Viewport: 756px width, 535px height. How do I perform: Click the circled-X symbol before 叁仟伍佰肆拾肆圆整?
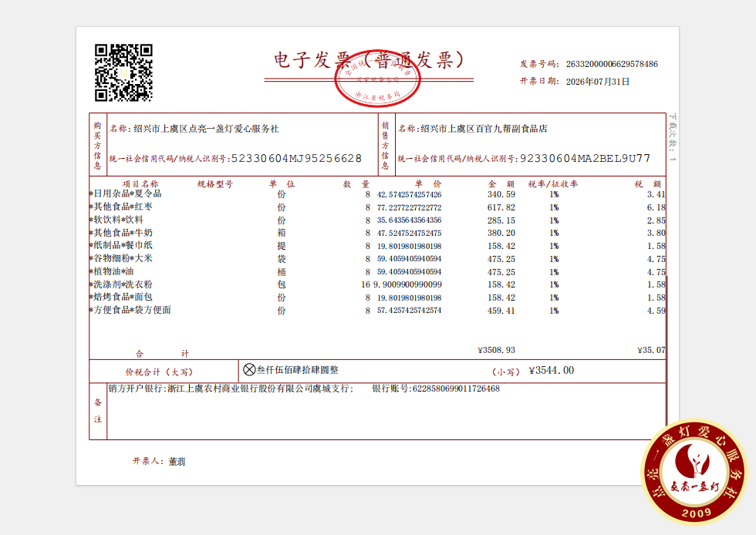tap(248, 370)
